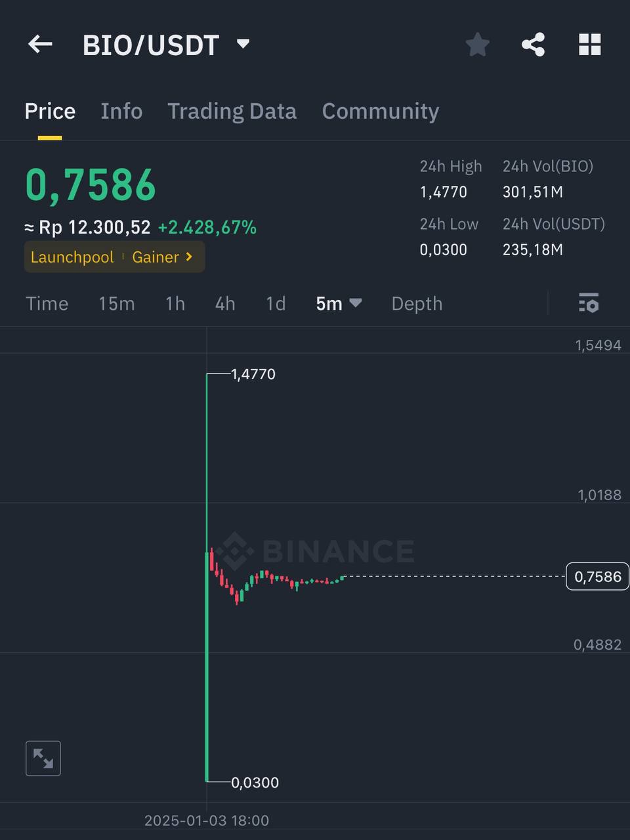Expand chart to fullscreen
The width and height of the screenshot is (630, 840).
coord(43,758)
